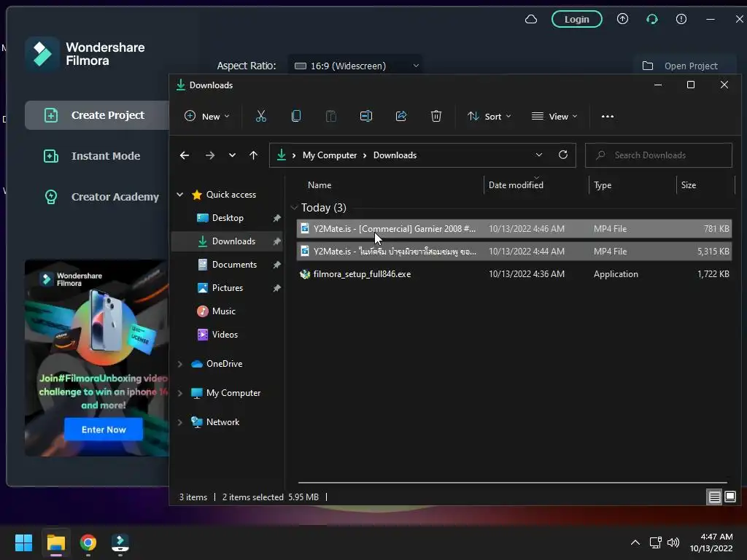Open Google Chrome from taskbar
This screenshot has height=560, width=747.
click(x=88, y=542)
